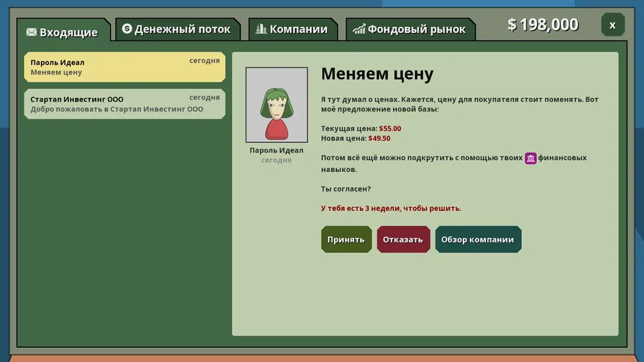Switch to the Денежный поток tab

pyautogui.click(x=177, y=29)
